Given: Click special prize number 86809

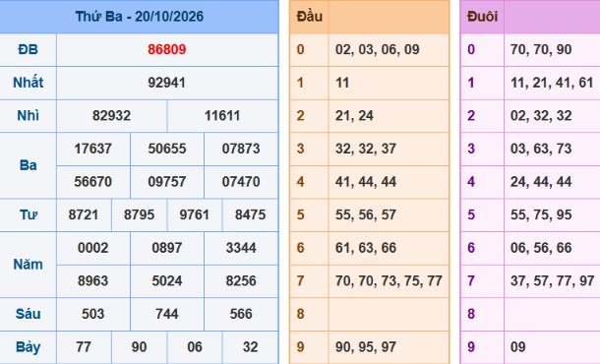Looking at the screenshot, I should (x=167, y=49).
